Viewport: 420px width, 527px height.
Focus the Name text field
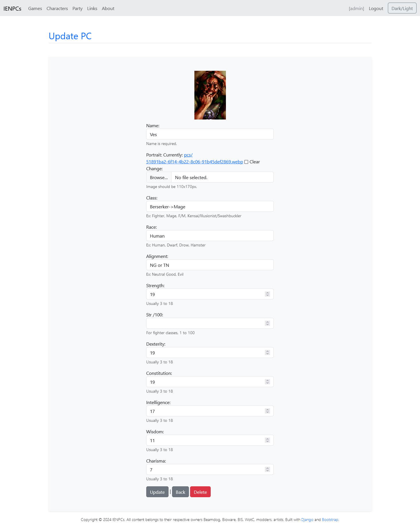point(210,134)
